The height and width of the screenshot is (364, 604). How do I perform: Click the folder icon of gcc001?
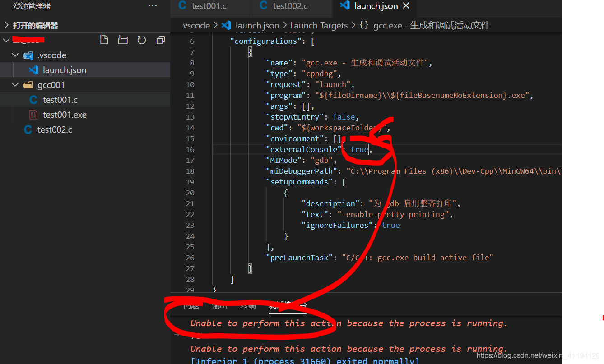pos(28,85)
